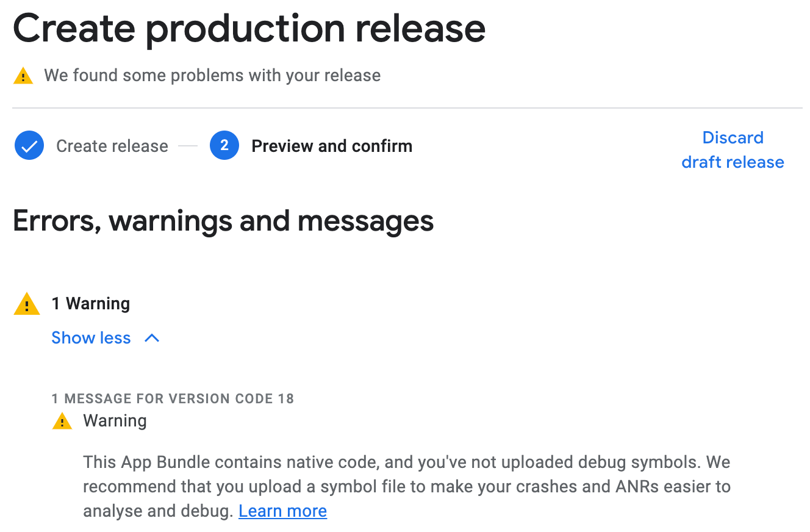Open the Create release step
The height and width of the screenshot is (532, 810).
[x=112, y=146]
